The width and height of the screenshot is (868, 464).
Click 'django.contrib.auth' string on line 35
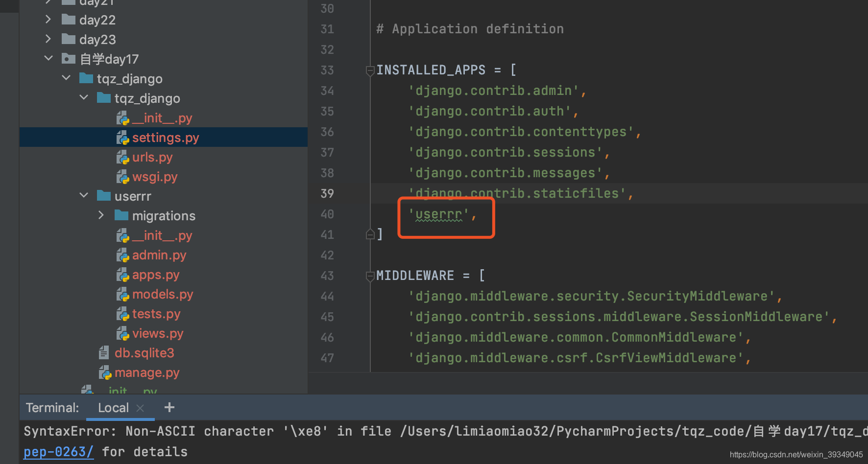pos(489,111)
